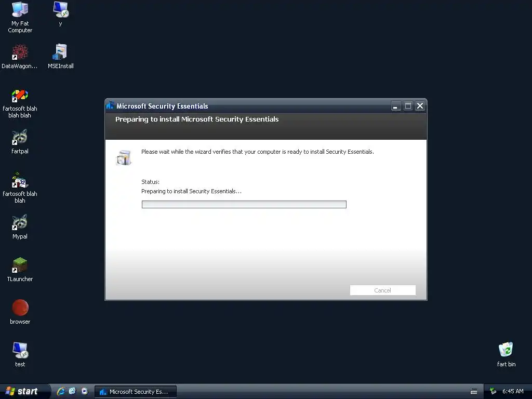This screenshot has height=399, width=532.
Task: Minimize the Microsoft Security Essentials window
Action: pos(395,106)
